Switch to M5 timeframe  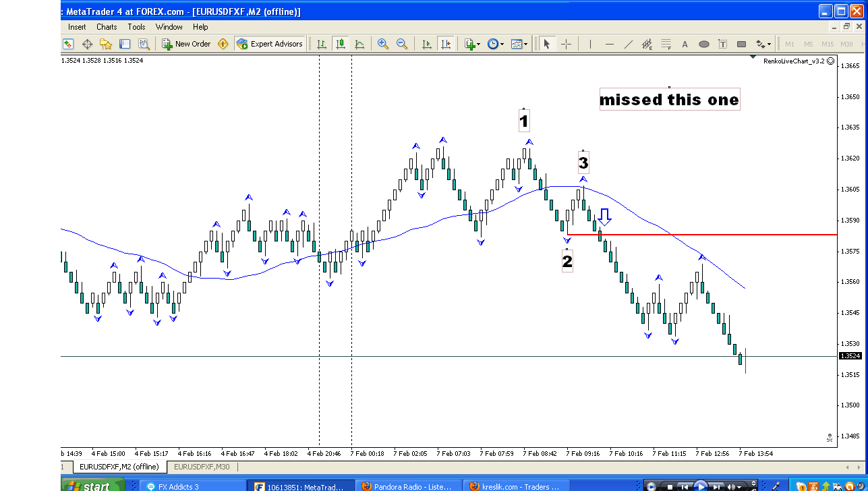[809, 44]
